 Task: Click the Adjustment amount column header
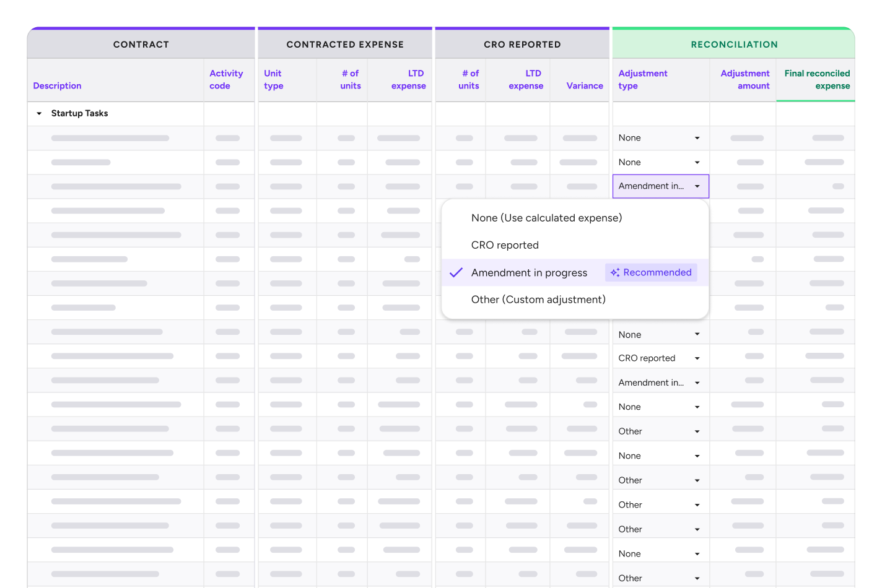click(x=744, y=80)
